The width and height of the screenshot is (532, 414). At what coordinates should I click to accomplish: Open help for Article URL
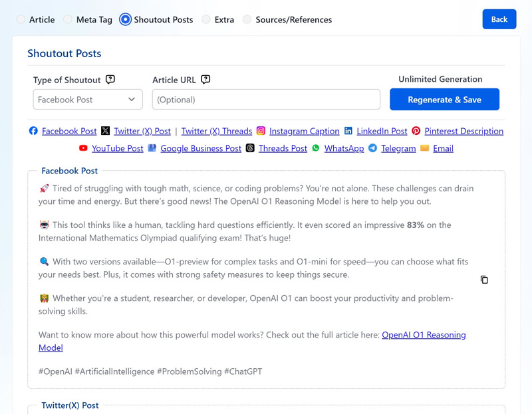205,79
